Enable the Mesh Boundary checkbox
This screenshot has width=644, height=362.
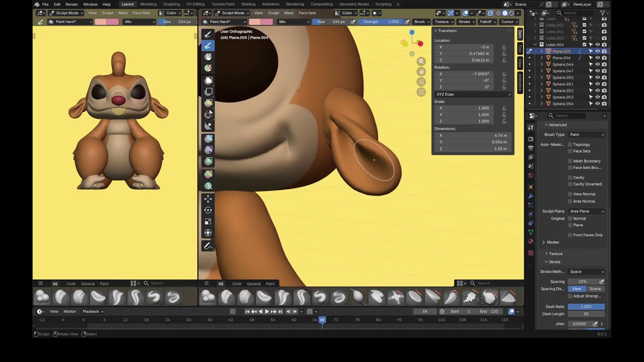click(570, 161)
